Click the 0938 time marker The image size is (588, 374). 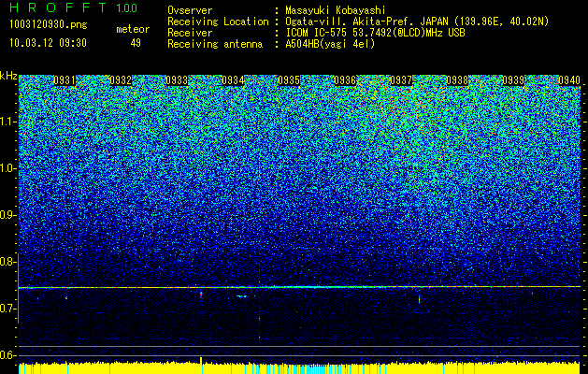[x=457, y=80]
